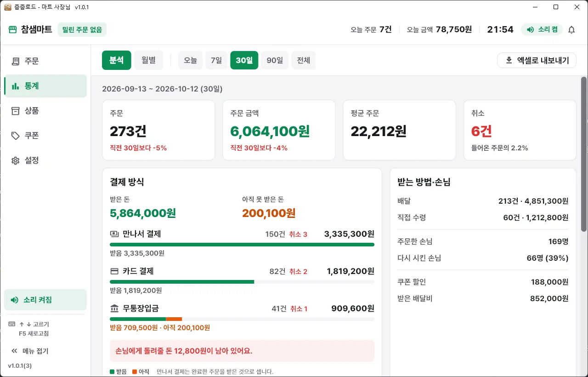Click the 주문 receipt icon in the sidebar
The height and width of the screenshot is (377, 588).
point(16,61)
